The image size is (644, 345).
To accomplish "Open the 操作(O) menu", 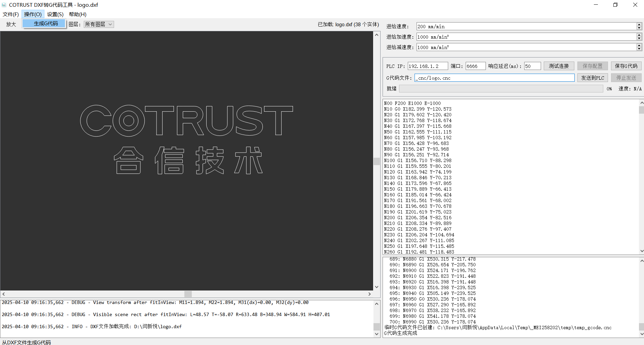I will point(33,14).
